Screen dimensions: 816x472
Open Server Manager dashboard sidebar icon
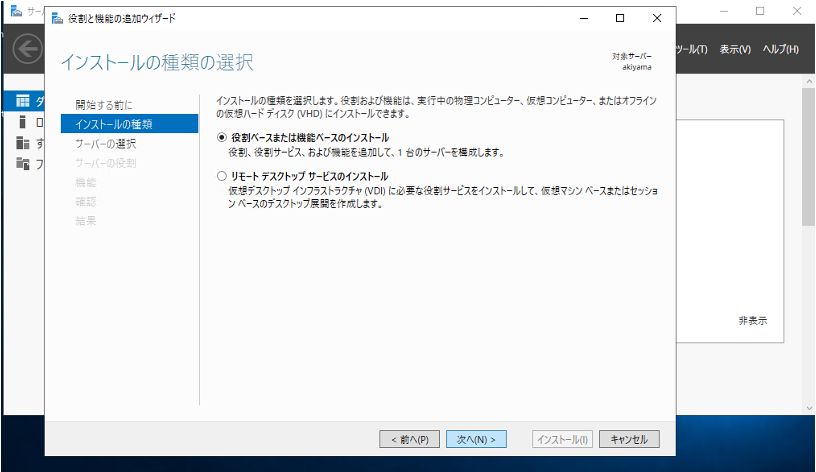[23, 100]
